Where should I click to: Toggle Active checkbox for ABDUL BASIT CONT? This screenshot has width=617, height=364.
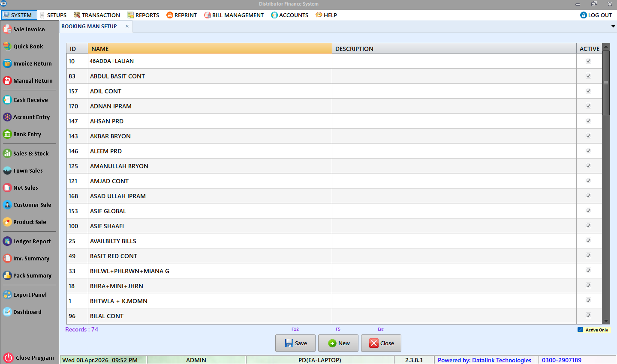point(588,76)
